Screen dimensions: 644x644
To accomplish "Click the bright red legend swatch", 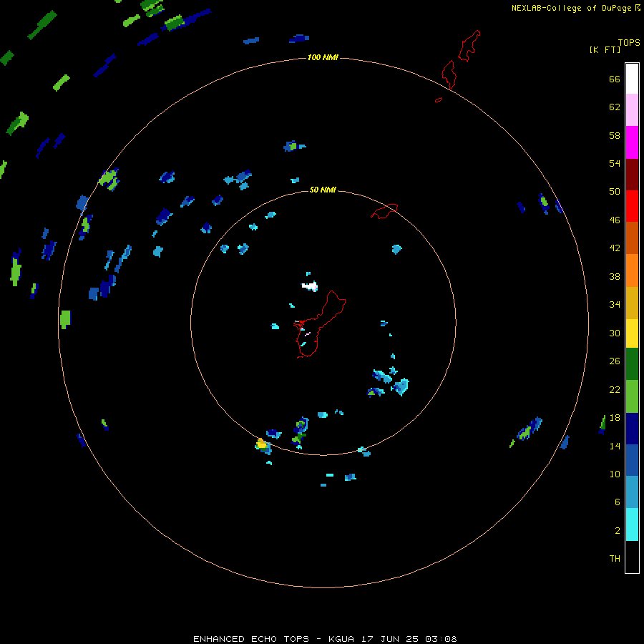I will (632, 206).
